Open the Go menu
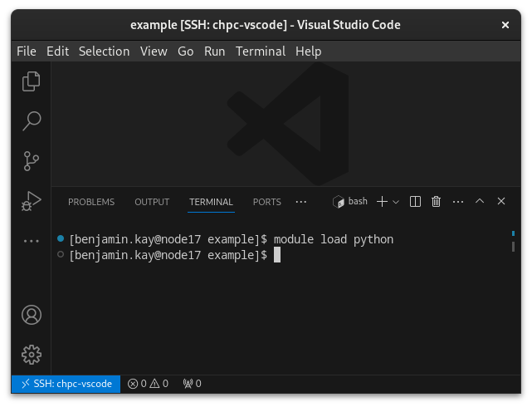Viewport: 532px width, 407px height. pos(186,51)
